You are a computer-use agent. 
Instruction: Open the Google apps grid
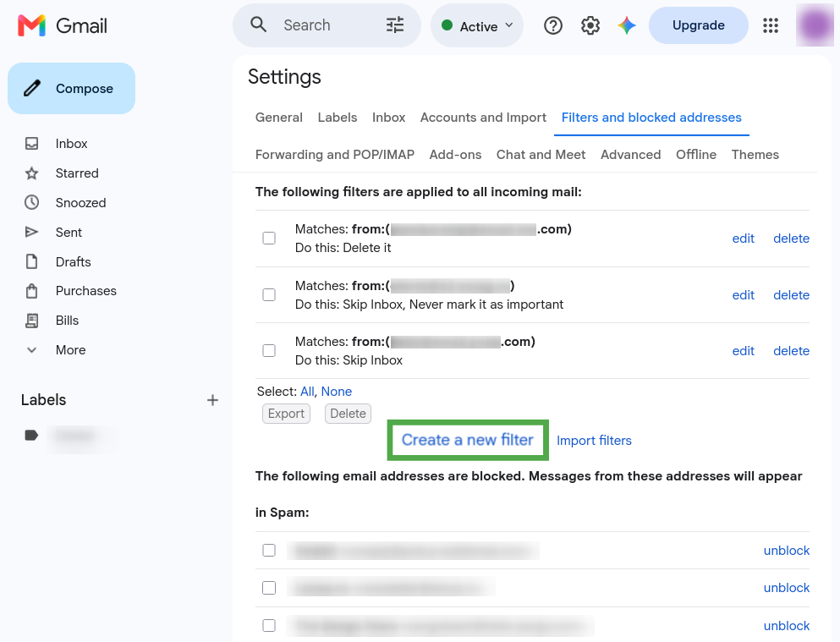(771, 25)
